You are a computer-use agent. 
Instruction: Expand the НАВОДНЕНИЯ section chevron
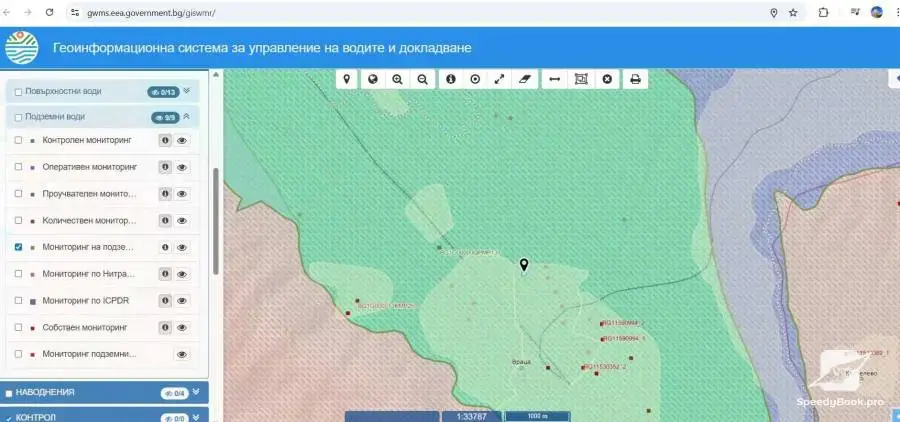pos(196,392)
